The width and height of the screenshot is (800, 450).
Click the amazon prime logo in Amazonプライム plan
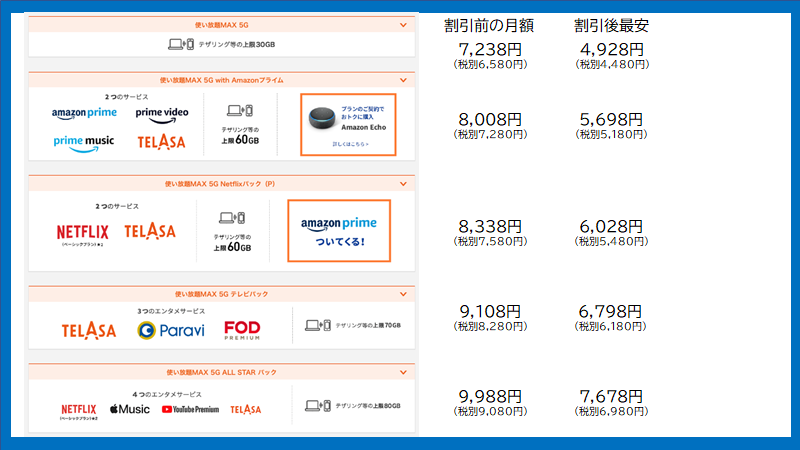pos(84,113)
